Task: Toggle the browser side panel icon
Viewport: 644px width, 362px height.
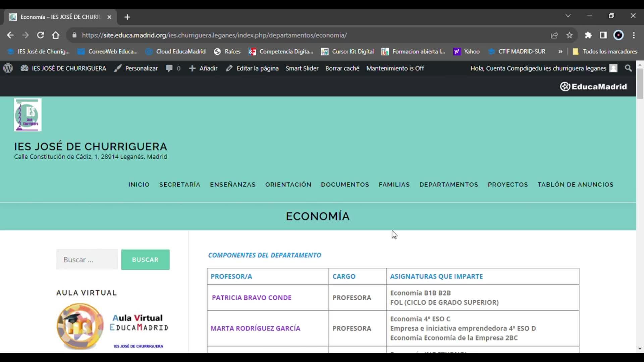Action: 603,35
